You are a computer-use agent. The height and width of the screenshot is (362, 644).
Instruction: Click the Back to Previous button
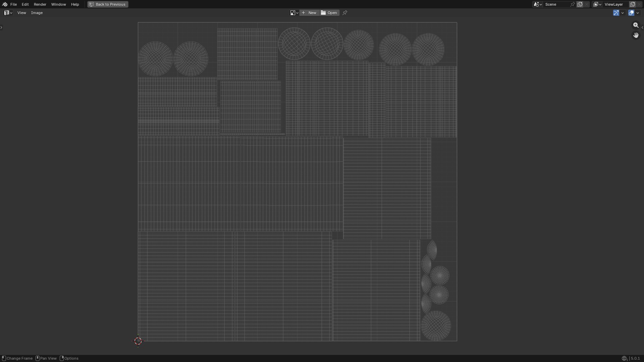pos(108,4)
